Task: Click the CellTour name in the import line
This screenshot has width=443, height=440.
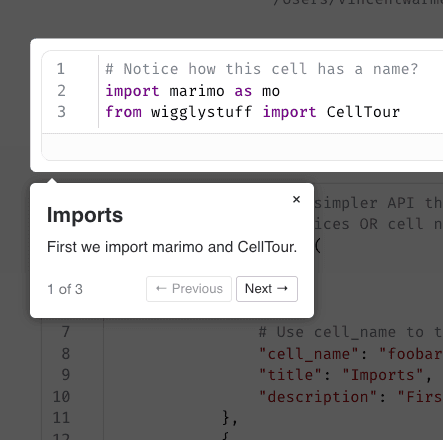Action: (x=363, y=112)
